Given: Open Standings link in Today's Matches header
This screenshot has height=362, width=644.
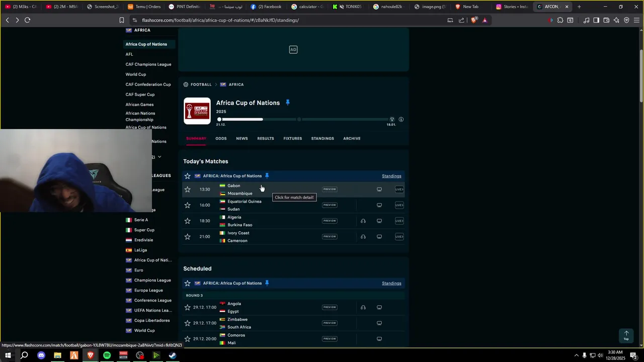Looking at the screenshot, I should [x=391, y=176].
